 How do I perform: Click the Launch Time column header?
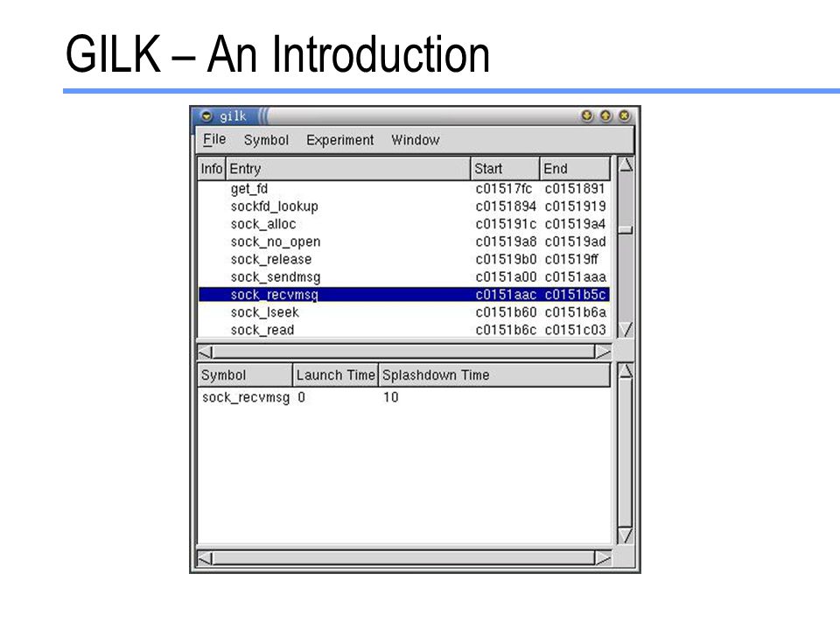pyautogui.click(x=336, y=375)
